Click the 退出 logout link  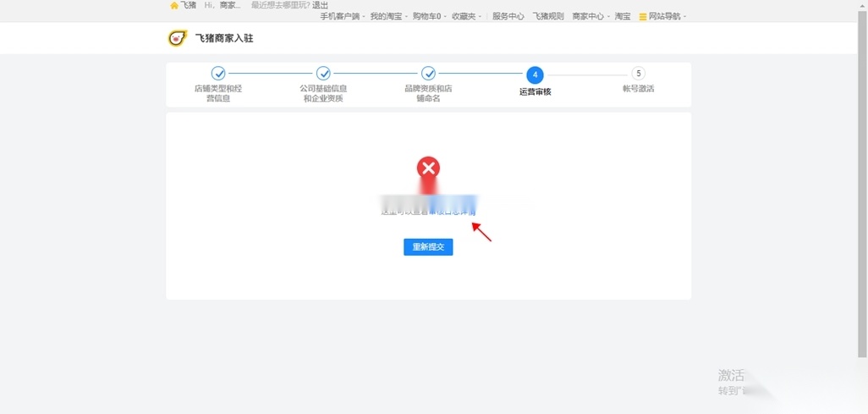click(x=320, y=5)
